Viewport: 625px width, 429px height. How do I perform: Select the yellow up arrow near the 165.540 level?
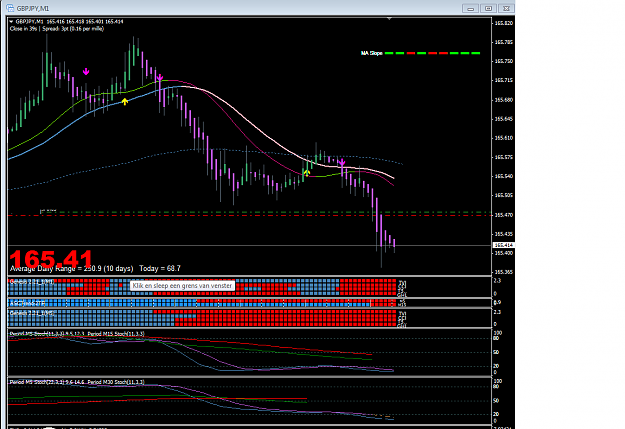[306, 172]
